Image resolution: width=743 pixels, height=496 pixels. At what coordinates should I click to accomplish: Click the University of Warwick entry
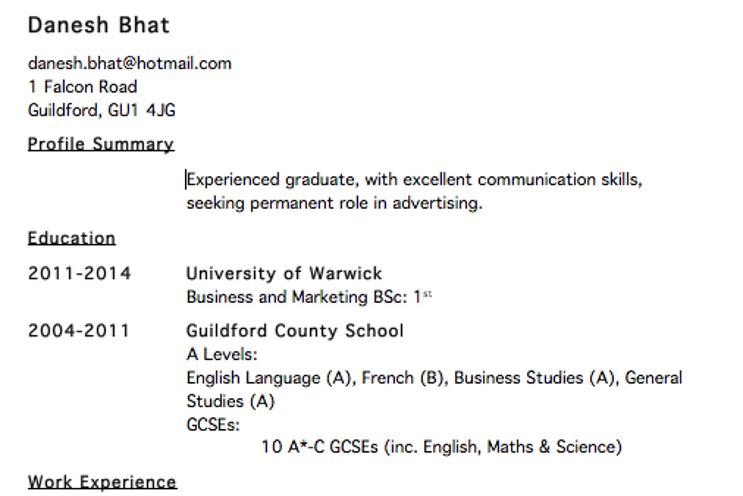tap(284, 273)
